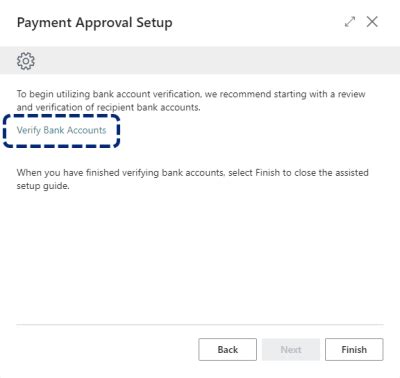Open the Verify Bank Accounts link
400x378 pixels.
(61, 130)
